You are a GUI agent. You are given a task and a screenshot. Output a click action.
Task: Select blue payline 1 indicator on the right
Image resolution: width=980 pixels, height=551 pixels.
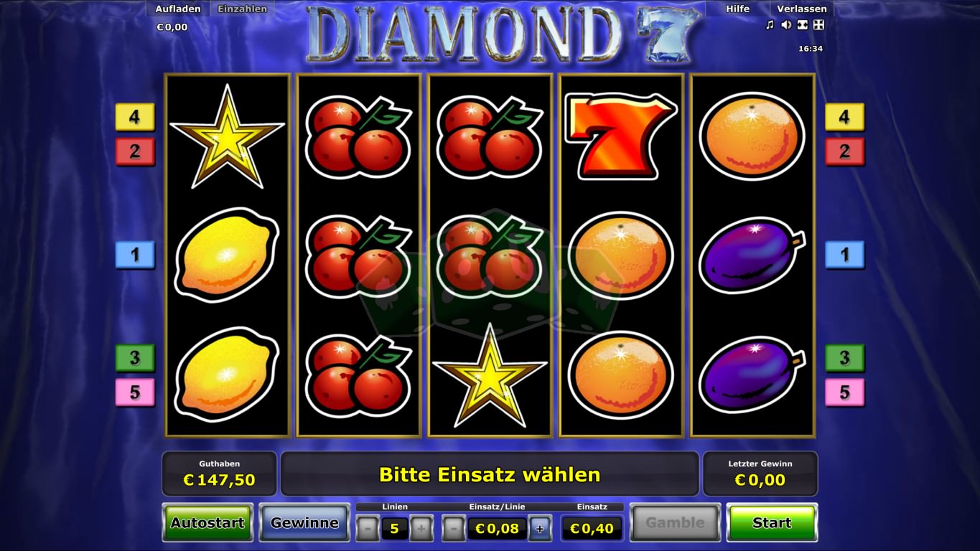[844, 255]
